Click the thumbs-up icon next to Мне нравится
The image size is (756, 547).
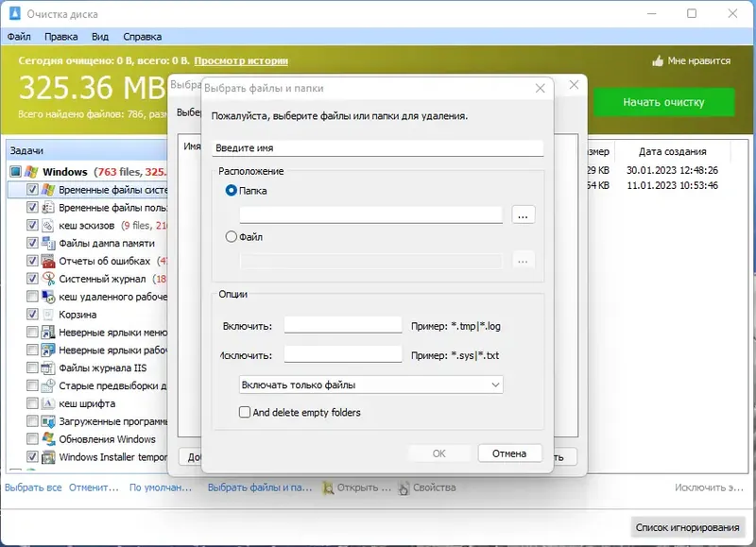click(658, 60)
